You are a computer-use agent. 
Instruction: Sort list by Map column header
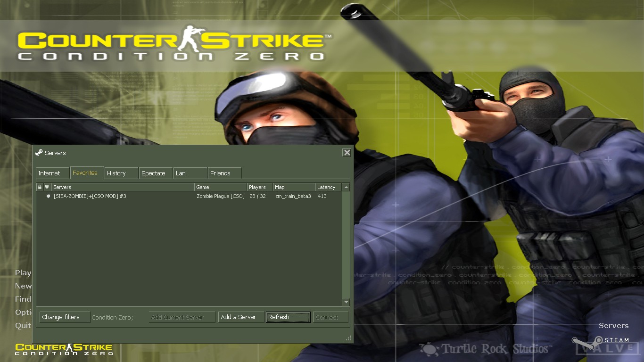pos(294,187)
